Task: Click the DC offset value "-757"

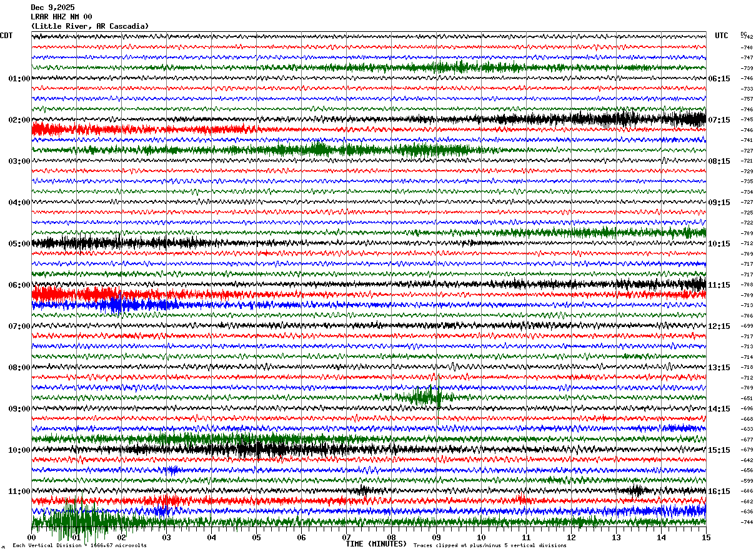Action: tap(747, 99)
